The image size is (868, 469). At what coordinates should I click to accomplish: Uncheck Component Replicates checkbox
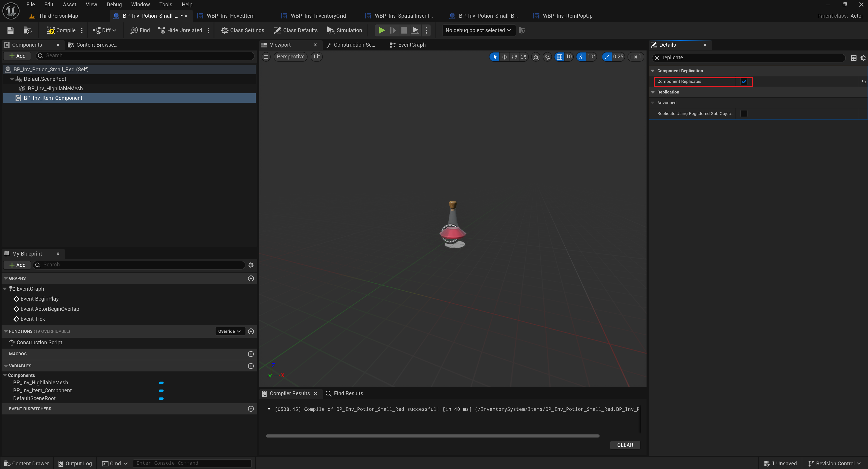coord(744,81)
